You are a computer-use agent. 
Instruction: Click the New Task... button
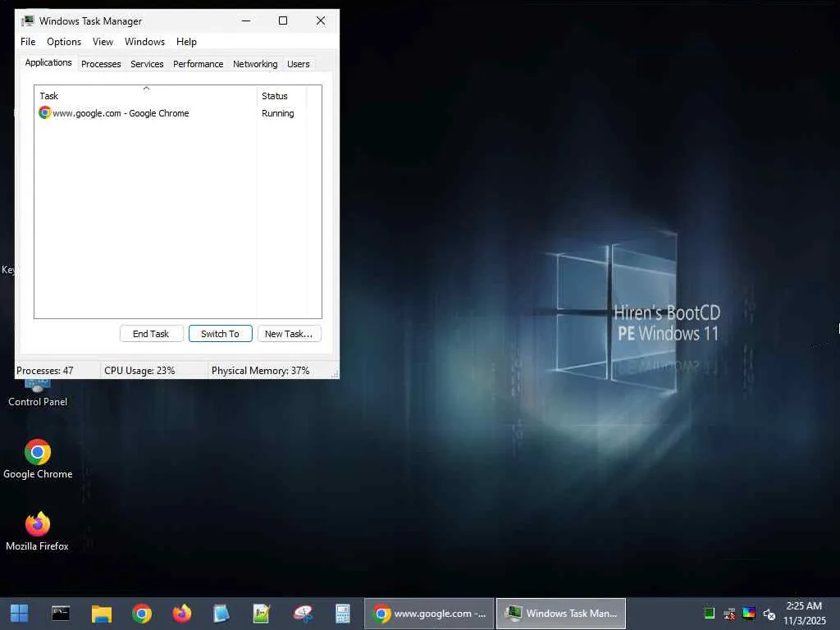click(x=289, y=334)
